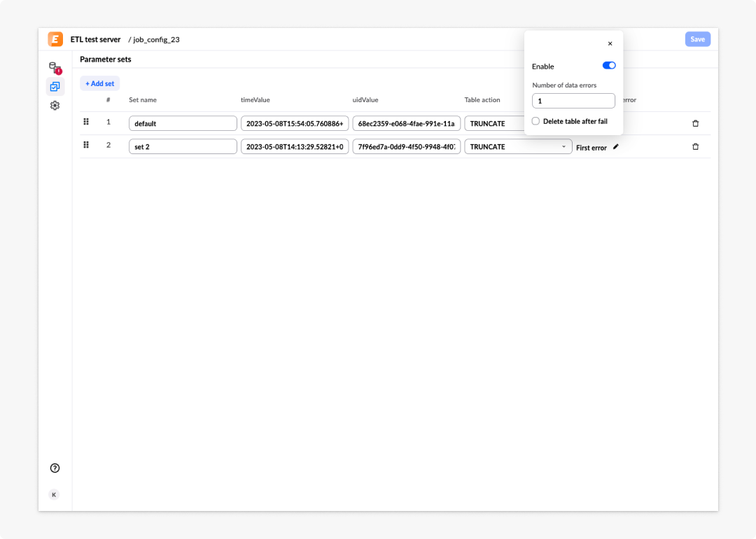The width and height of the screenshot is (756, 539).
Task: Click uidValue field starting 68ec2359
Action: pyautogui.click(x=407, y=123)
